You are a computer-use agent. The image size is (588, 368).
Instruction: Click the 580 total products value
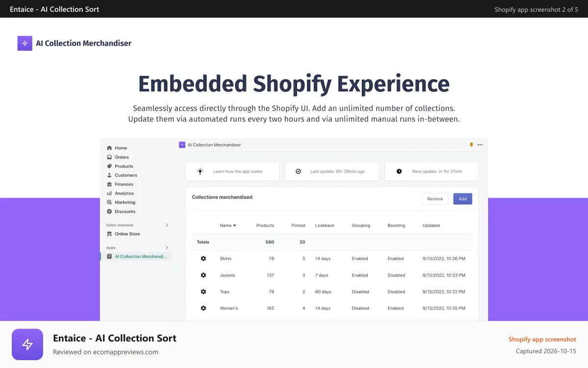click(x=270, y=242)
